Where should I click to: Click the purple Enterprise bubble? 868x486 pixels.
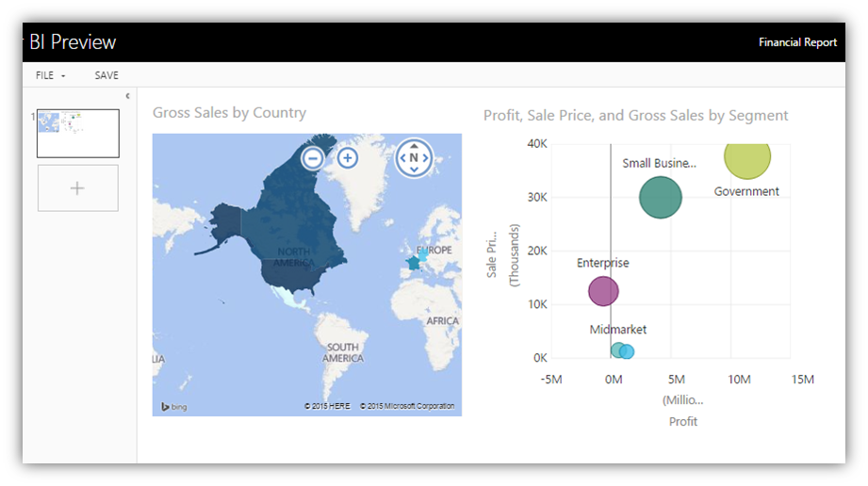tap(603, 291)
